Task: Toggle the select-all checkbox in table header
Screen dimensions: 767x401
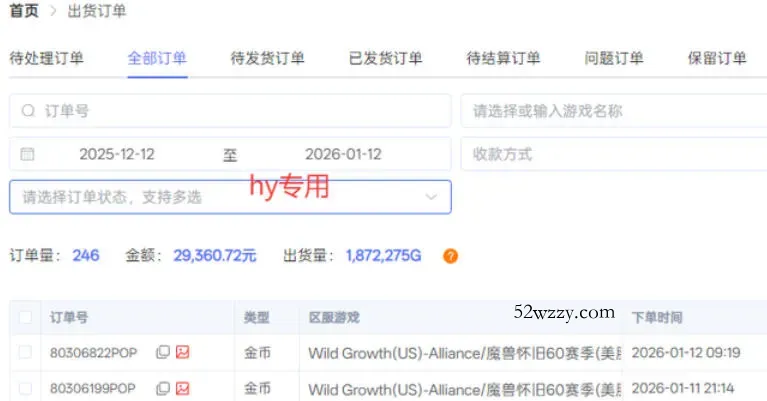Action: click(25, 317)
